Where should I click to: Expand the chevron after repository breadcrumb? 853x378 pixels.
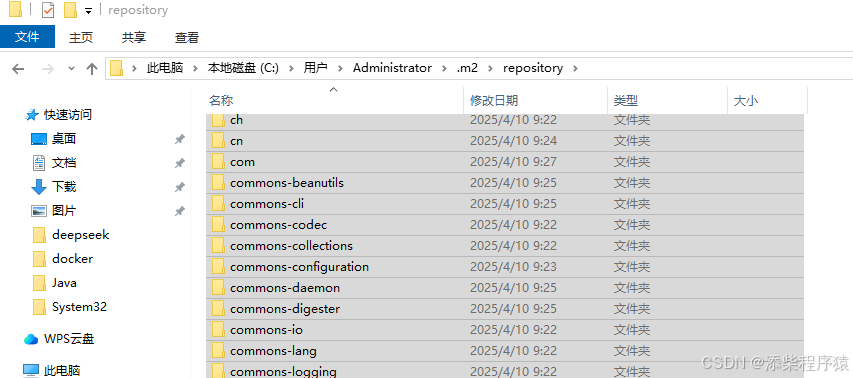[576, 69]
